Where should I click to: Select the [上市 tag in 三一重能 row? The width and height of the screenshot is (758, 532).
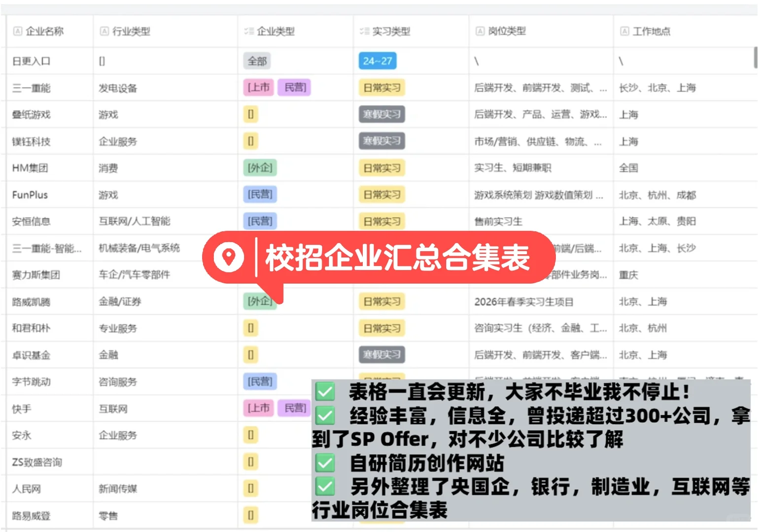pyautogui.click(x=258, y=87)
